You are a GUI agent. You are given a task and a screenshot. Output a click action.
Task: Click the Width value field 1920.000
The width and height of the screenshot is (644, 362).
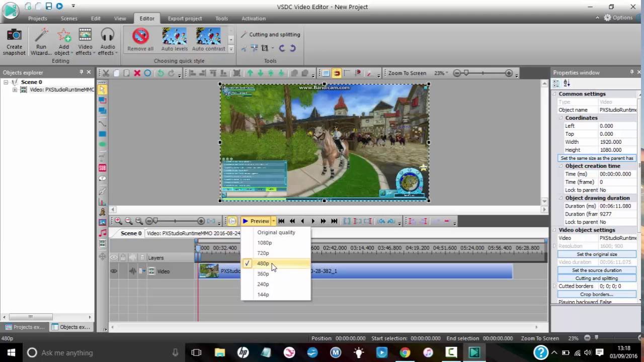pyautogui.click(x=617, y=142)
